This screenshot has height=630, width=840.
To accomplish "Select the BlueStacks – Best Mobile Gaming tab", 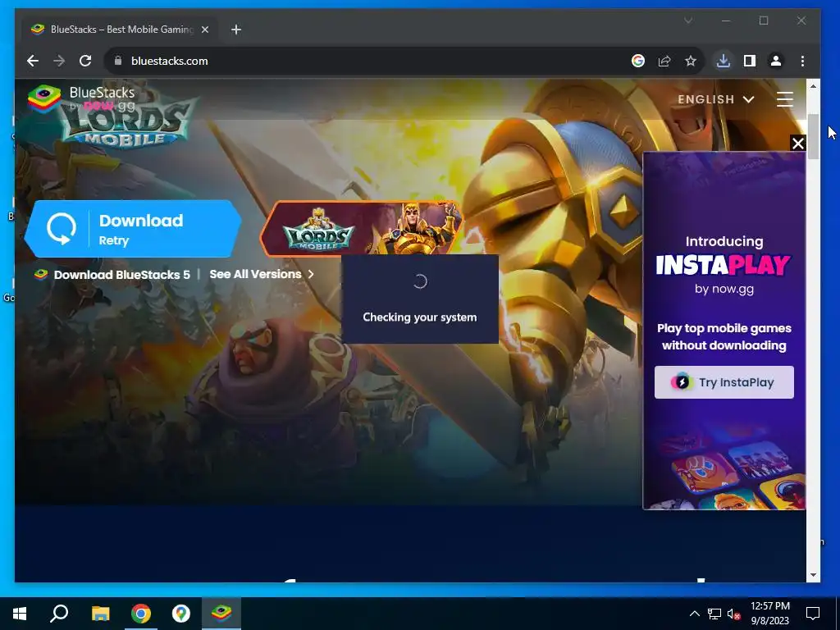I will pos(120,30).
